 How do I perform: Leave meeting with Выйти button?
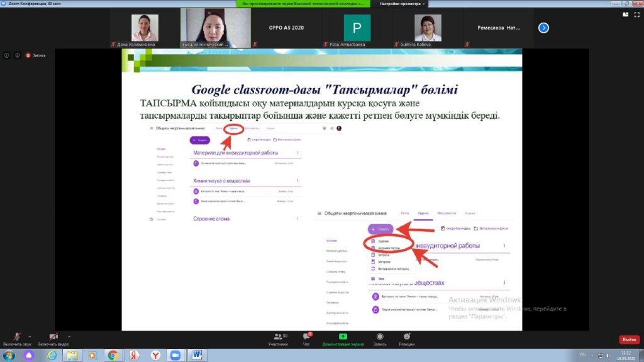629,339
